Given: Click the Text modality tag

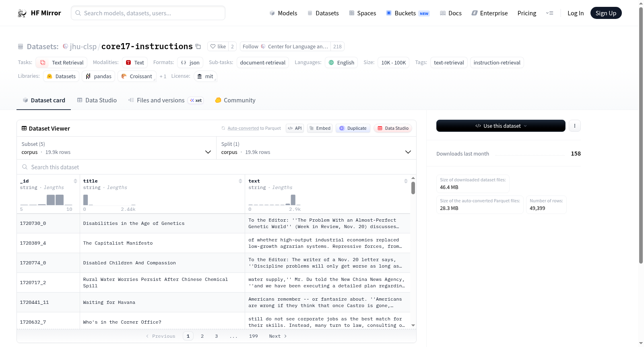Looking at the screenshot, I should (x=135, y=62).
